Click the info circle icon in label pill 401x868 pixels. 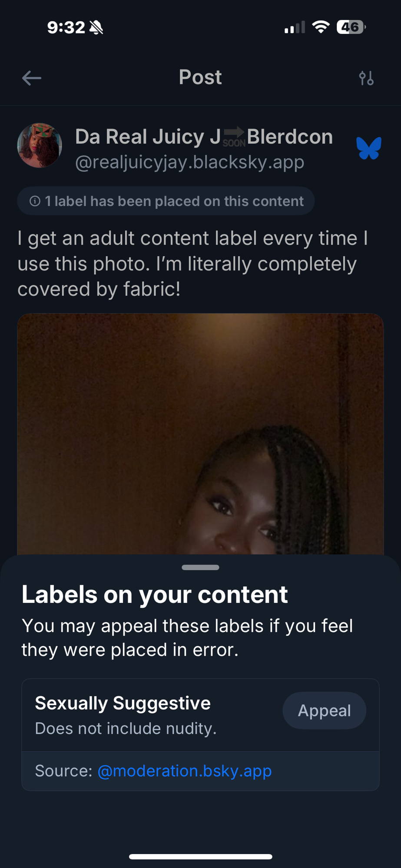[x=35, y=201]
